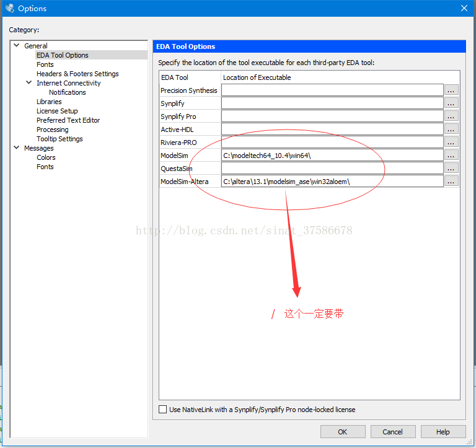
Task: Click the QuestaSim path field
Action: pyautogui.click(x=332, y=169)
